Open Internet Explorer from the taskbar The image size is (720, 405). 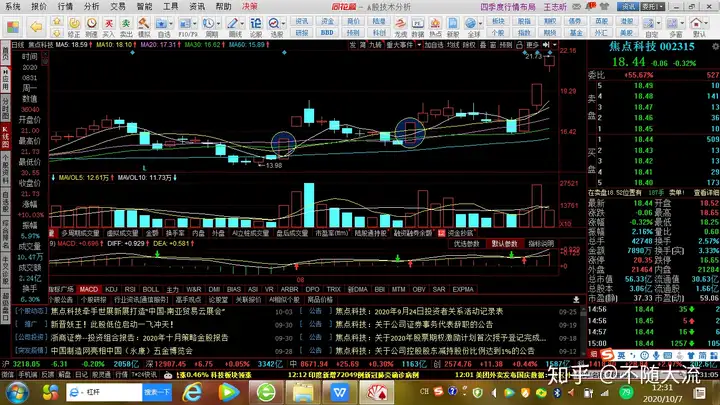pyautogui.click(x=192, y=392)
